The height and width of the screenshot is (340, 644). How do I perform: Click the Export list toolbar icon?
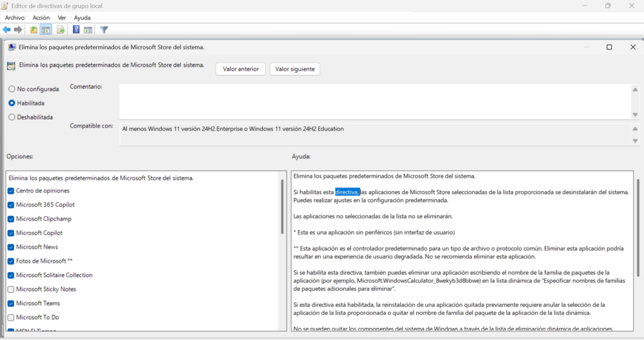tap(61, 30)
